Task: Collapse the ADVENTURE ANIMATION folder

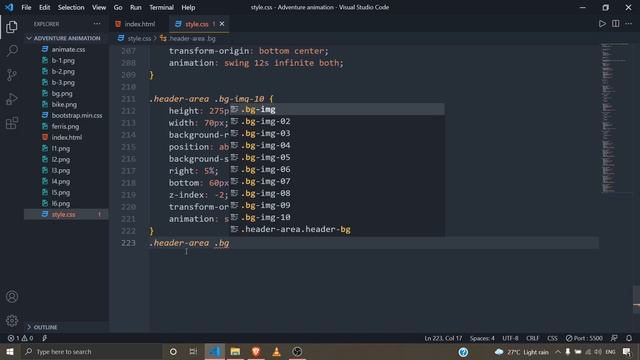Action: tap(67, 38)
